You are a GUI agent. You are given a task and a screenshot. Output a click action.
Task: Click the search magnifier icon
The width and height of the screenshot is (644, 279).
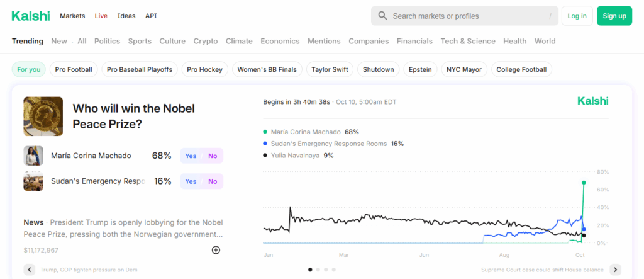coord(382,16)
